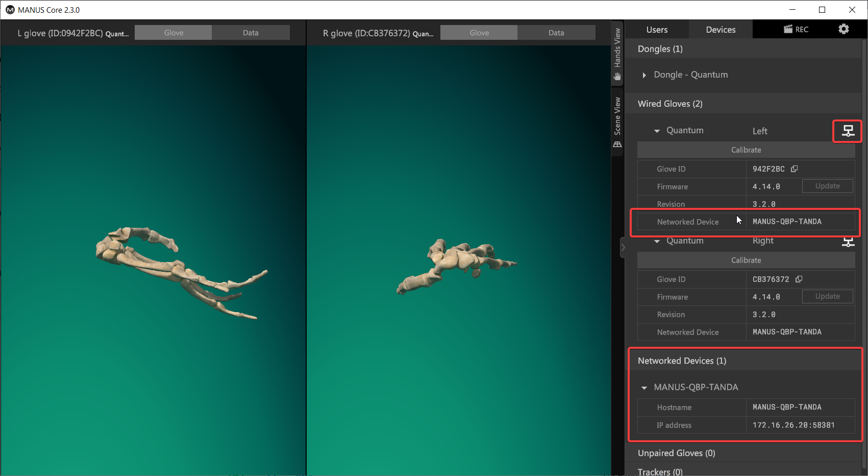Open settings with the gear icon
The height and width of the screenshot is (476, 868).
[x=844, y=29]
